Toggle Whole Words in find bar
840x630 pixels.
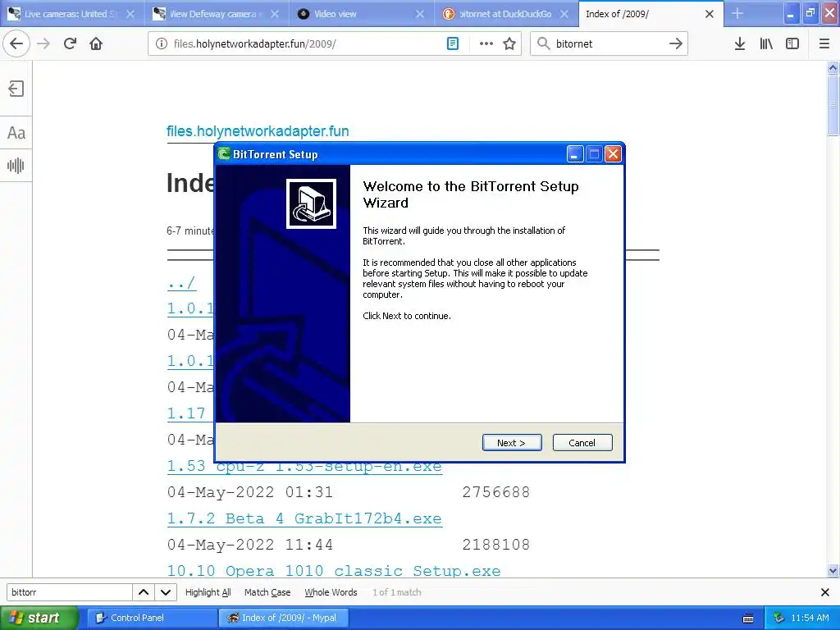click(x=331, y=592)
